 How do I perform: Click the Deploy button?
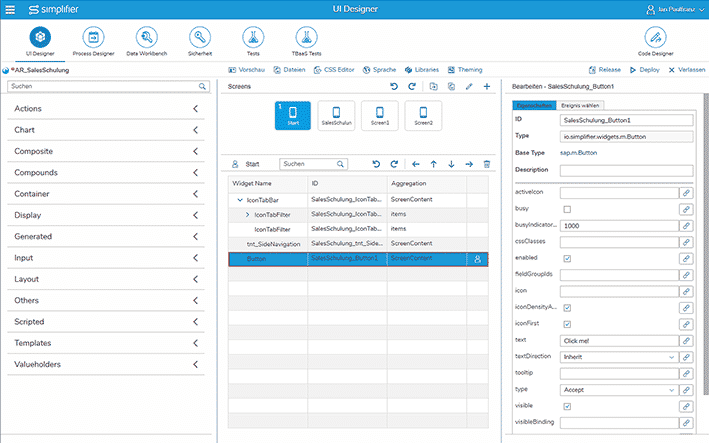(645, 70)
